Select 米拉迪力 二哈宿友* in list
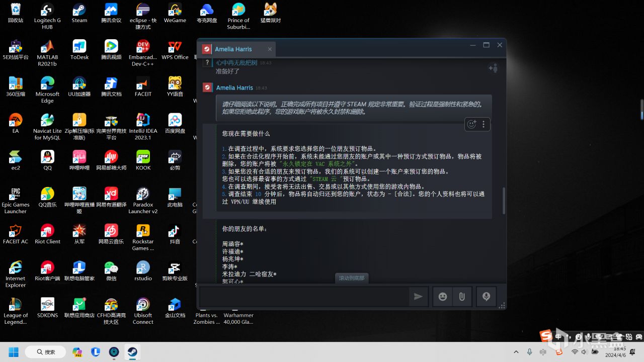This screenshot has width=644, height=362. pos(249,275)
